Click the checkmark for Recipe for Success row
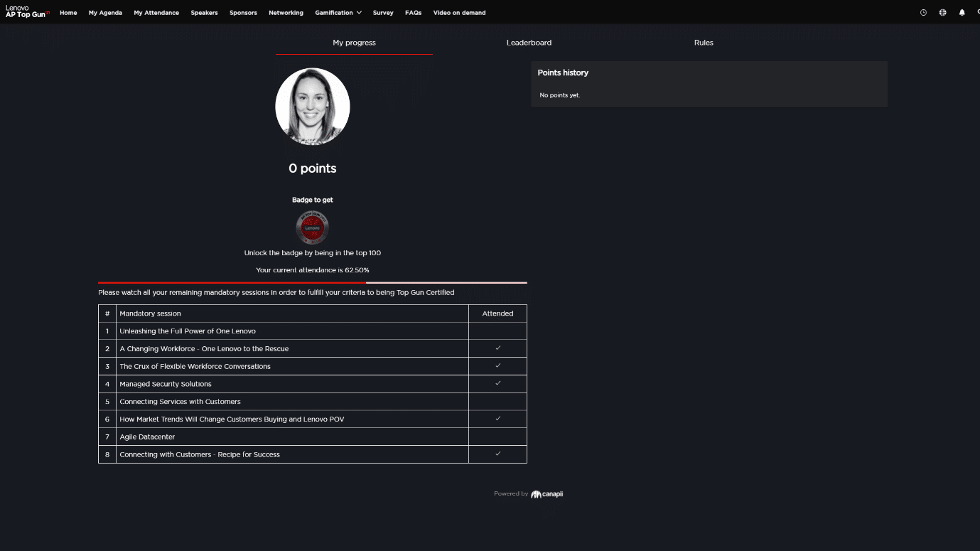Image resolution: width=980 pixels, height=551 pixels. click(x=498, y=454)
